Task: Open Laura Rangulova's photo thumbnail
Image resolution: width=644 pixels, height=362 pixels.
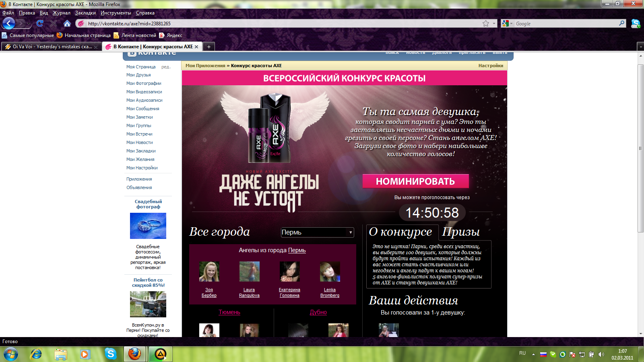Action: [x=250, y=271]
